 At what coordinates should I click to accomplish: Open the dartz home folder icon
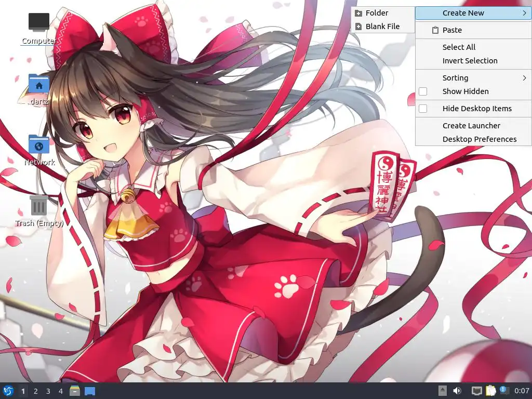coord(38,84)
